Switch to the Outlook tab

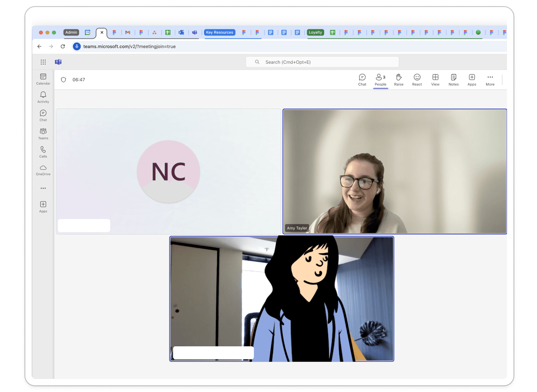[x=181, y=32]
